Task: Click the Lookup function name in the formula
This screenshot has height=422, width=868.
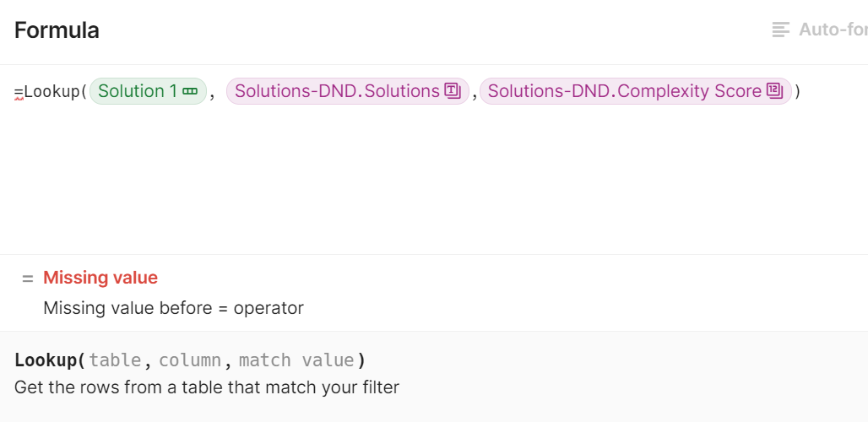Action: [x=52, y=92]
